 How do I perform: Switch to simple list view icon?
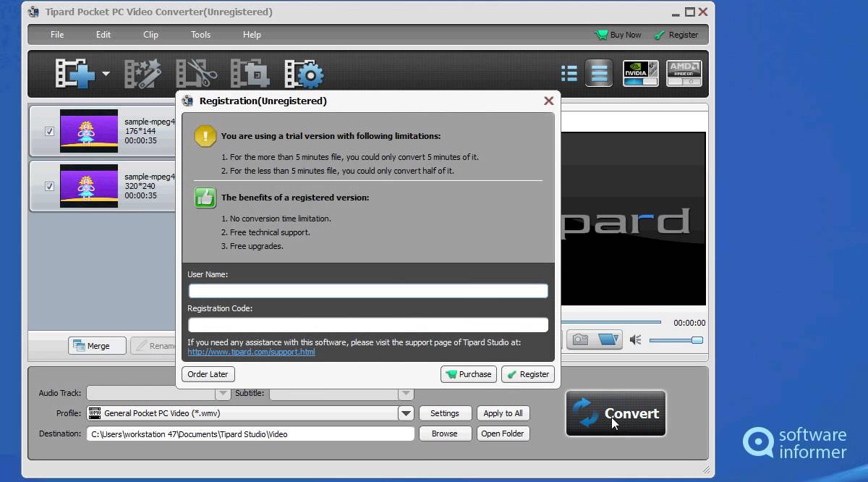[x=599, y=73]
